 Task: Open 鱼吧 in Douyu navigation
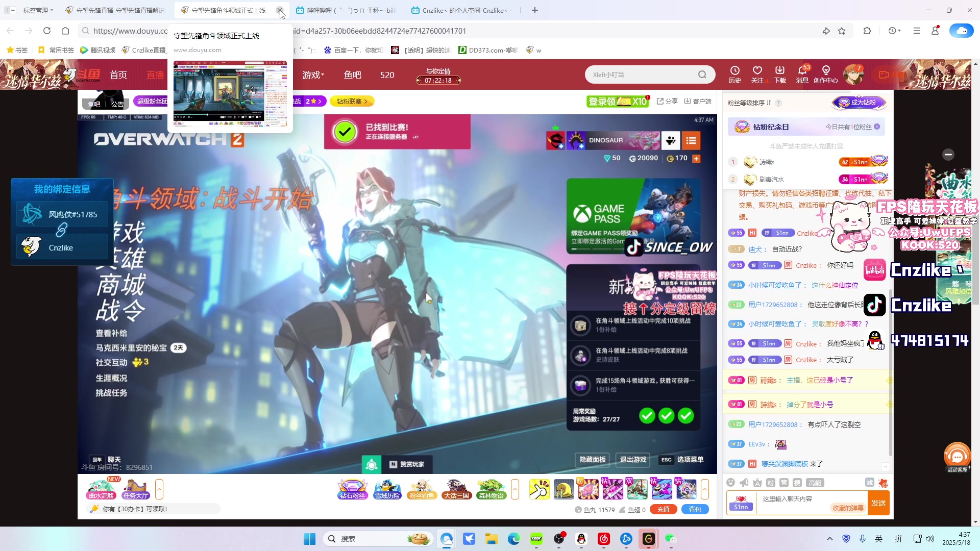tap(353, 75)
